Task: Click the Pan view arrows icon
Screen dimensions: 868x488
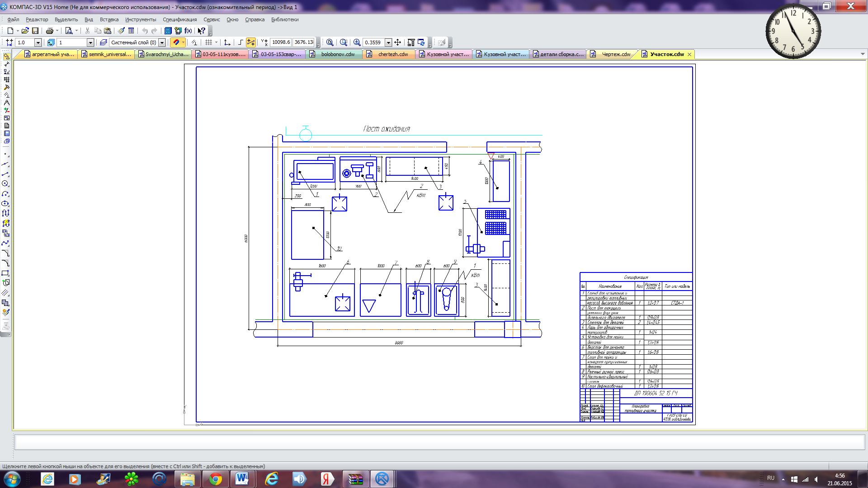Action: tap(398, 42)
